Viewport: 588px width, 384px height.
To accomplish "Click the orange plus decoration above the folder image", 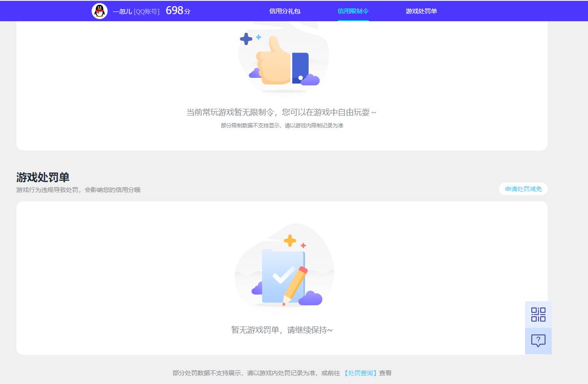I will click(290, 241).
